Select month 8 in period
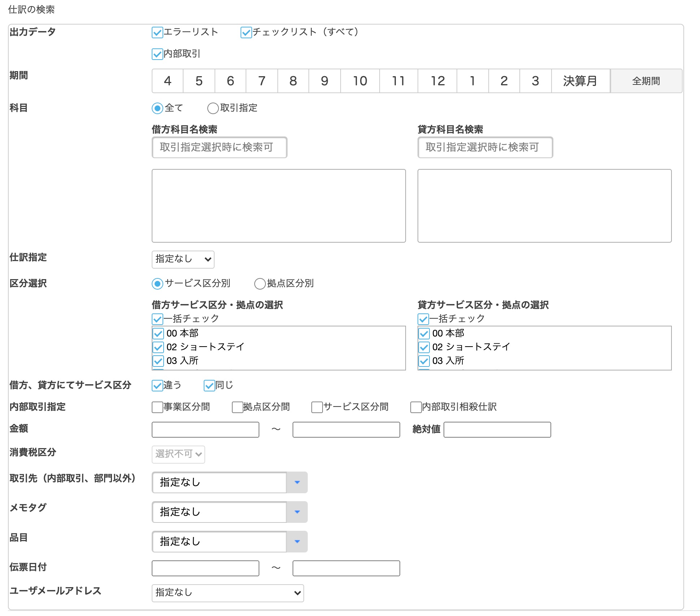The image size is (700, 616). [x=293, y=81]
